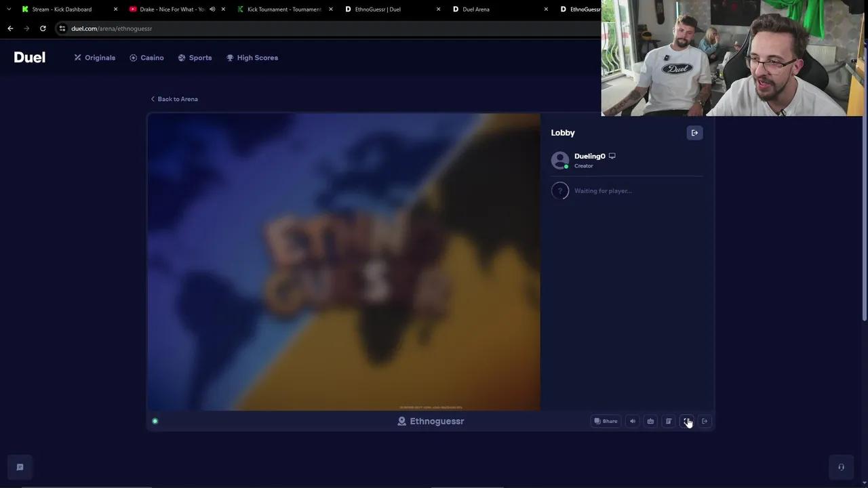Click the Ethnoguessr title below the game
Viewport: 868px width, 488px height.
[431, 422]
